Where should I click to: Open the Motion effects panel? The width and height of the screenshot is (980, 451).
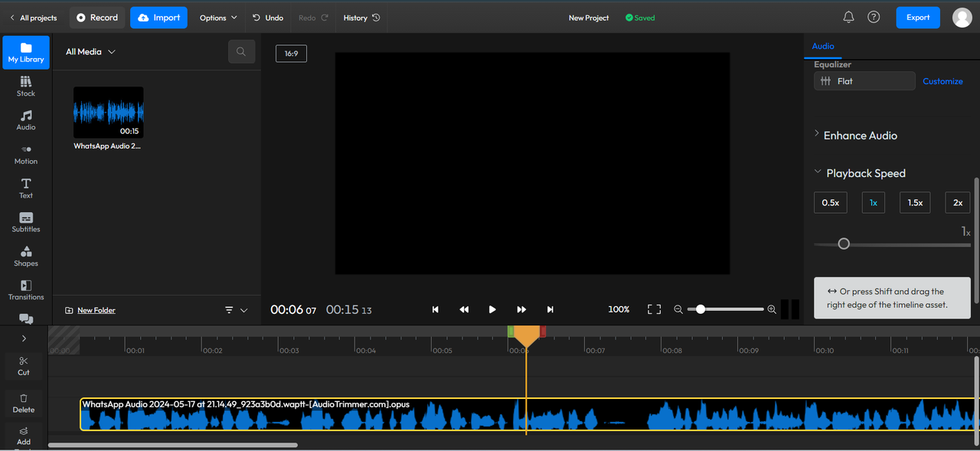26,155
